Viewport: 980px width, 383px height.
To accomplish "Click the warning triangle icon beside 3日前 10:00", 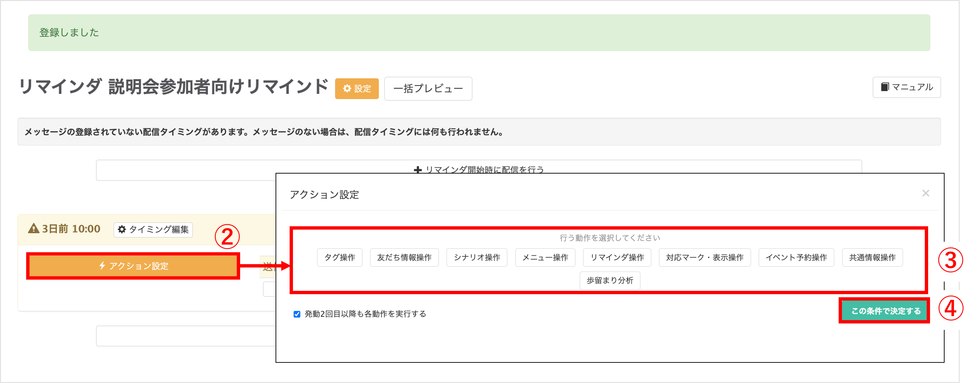I will point(34,228).
